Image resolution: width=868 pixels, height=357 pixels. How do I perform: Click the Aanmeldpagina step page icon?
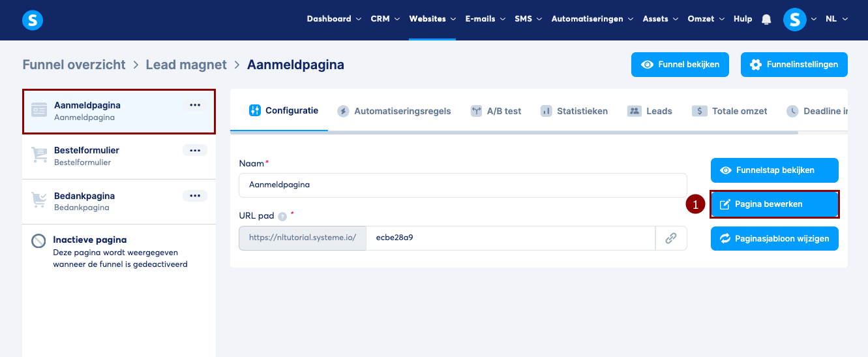click(x=39, y=111)
